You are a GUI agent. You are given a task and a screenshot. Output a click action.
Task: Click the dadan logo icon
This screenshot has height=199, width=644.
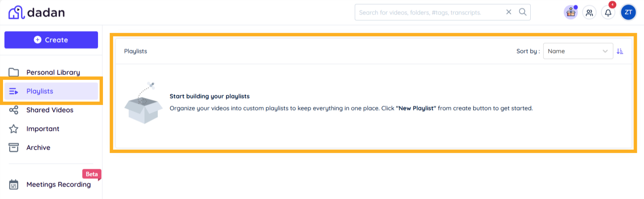16,12
